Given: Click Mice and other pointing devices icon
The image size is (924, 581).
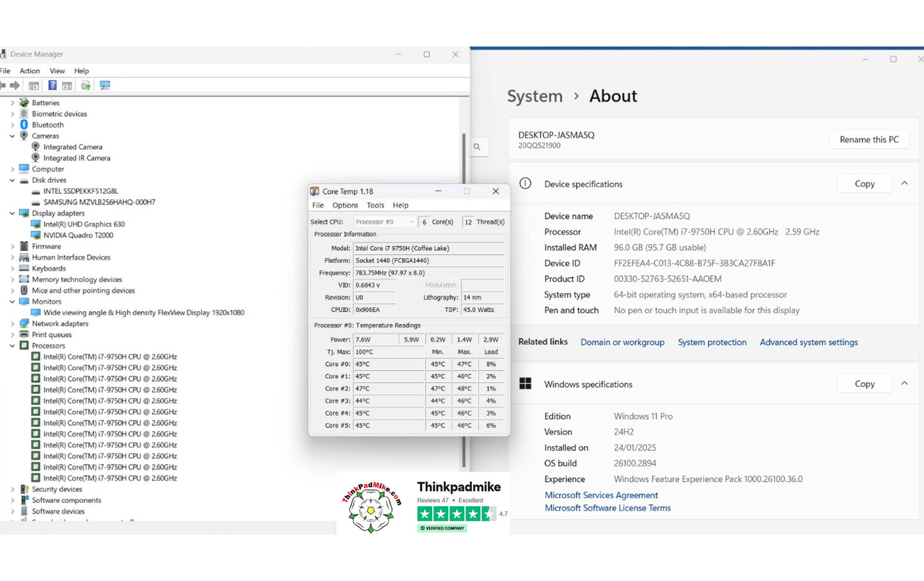Looking at the screenshot, I should (24, 290).
